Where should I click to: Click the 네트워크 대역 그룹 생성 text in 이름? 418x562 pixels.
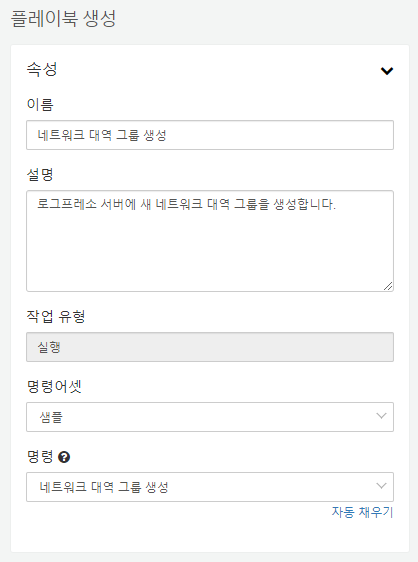click(x=102, y=135)
